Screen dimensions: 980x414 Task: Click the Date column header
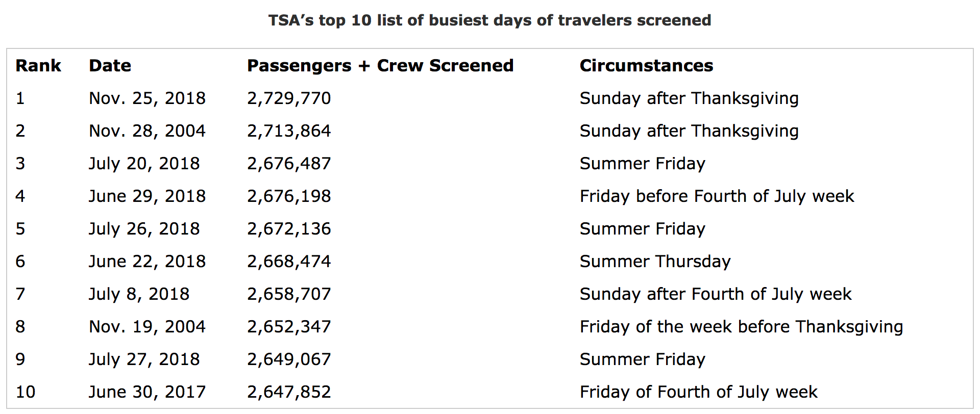click(110, 66)
